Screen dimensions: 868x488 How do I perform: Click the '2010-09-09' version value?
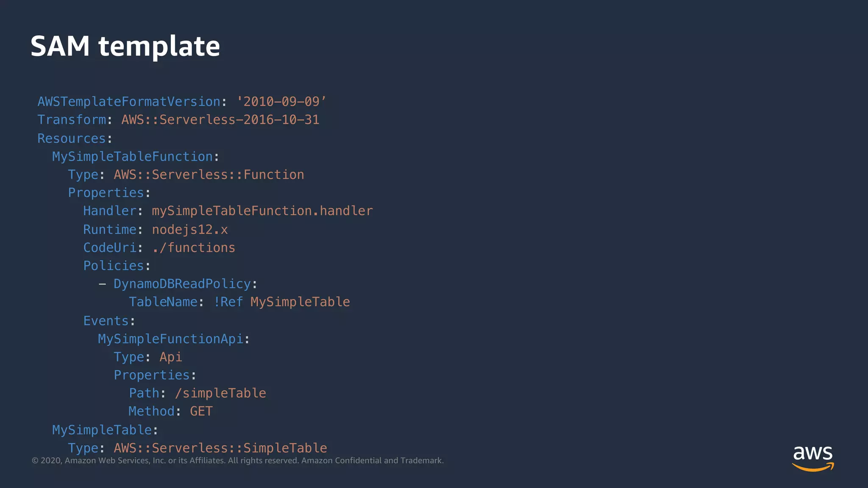281,102
